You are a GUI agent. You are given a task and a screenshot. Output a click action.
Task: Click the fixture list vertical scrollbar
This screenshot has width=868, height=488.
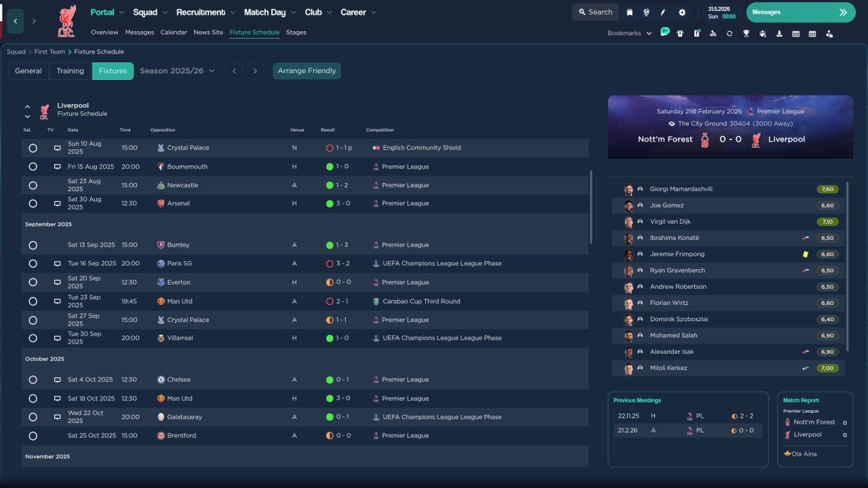point(591,207)
